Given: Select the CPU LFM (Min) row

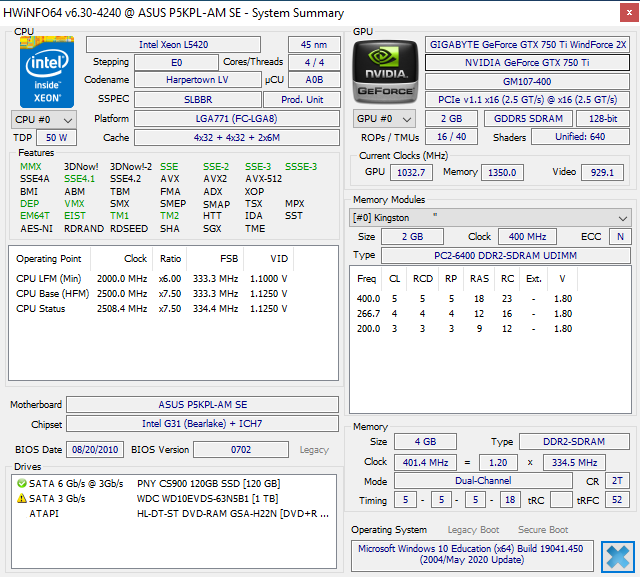Looking at the screenshot, I should point(151,279).
